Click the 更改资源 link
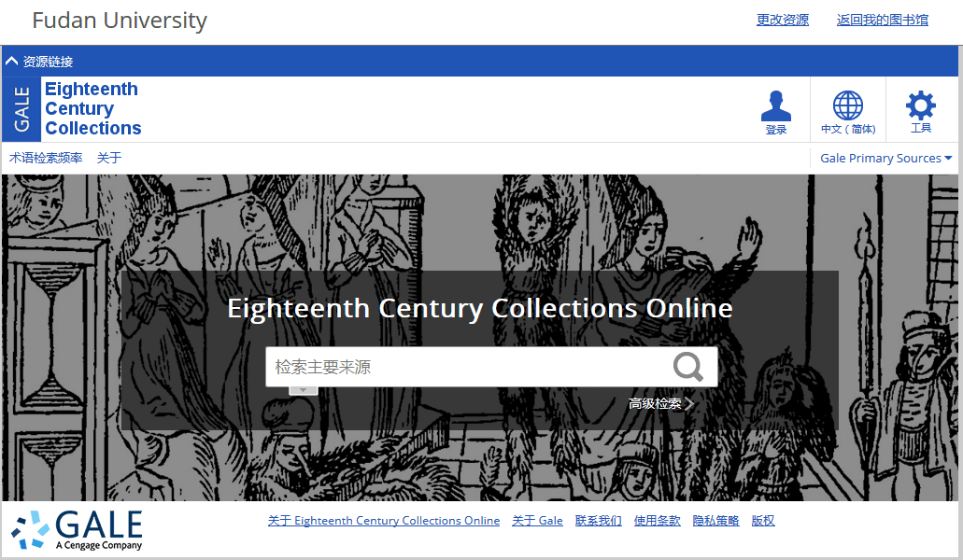Image resolution: width=963 pixels, height=560 pixels. click(783, 20)
